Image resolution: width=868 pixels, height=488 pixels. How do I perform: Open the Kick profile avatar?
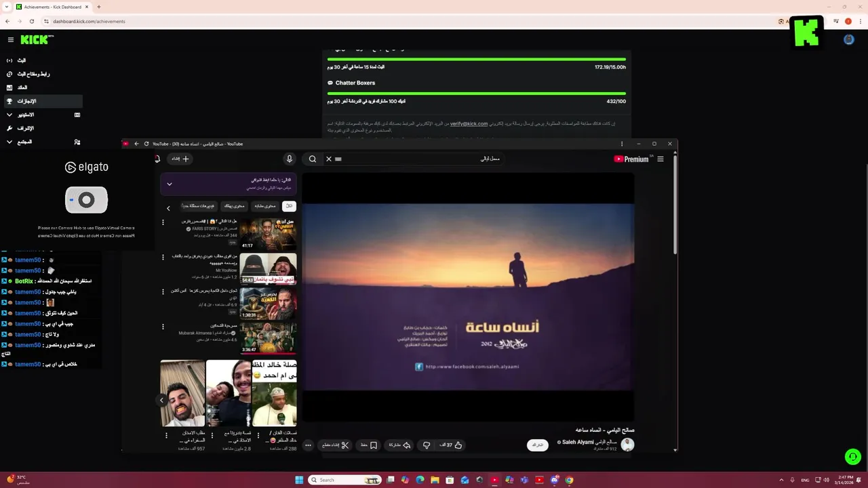pos(848,40)
